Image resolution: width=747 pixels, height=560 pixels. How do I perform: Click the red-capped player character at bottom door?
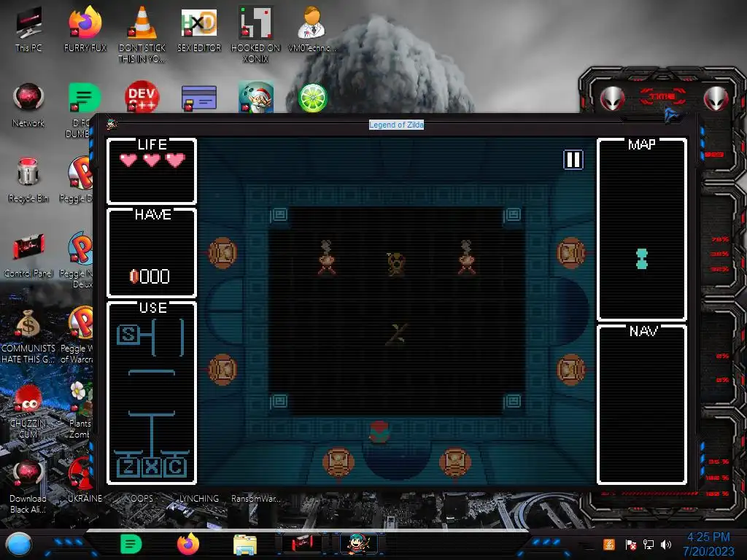(379, 432)
